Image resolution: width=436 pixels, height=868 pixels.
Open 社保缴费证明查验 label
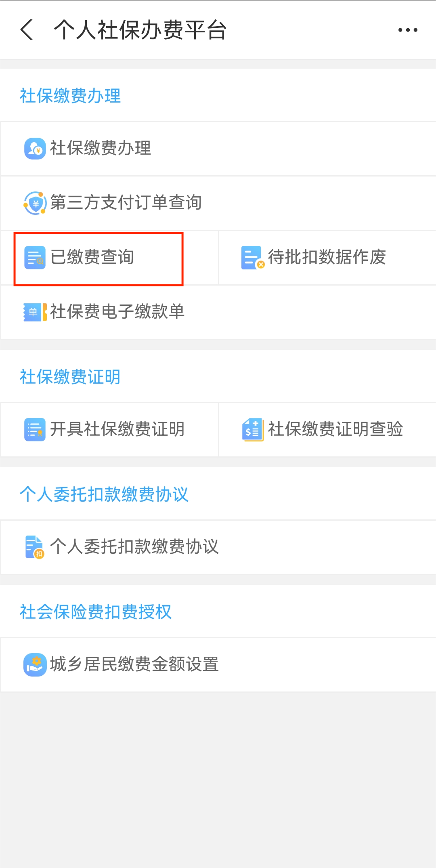[335, 429]
